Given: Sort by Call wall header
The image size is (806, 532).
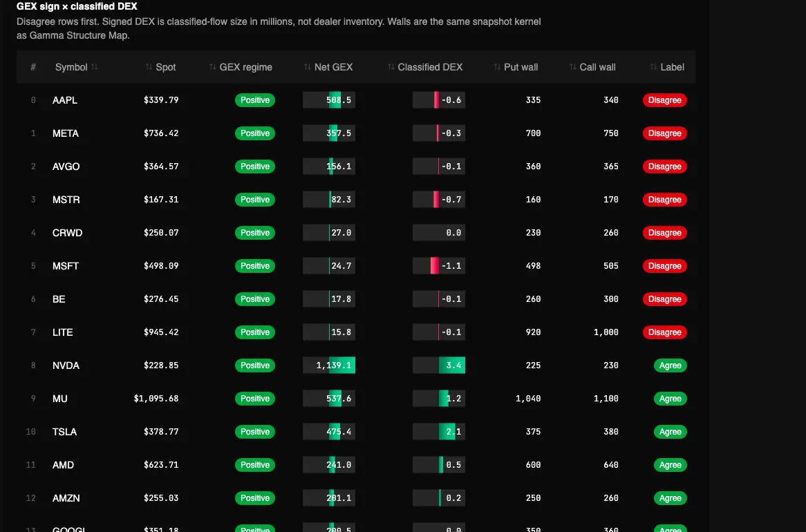Looking at the screenshot, I should point(592,67).
